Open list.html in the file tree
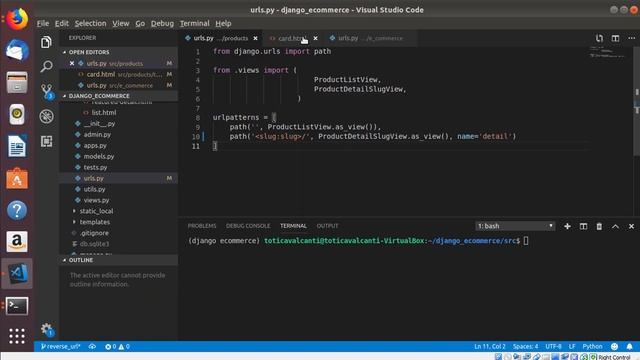640x360 pixels. tap(104, 113)
